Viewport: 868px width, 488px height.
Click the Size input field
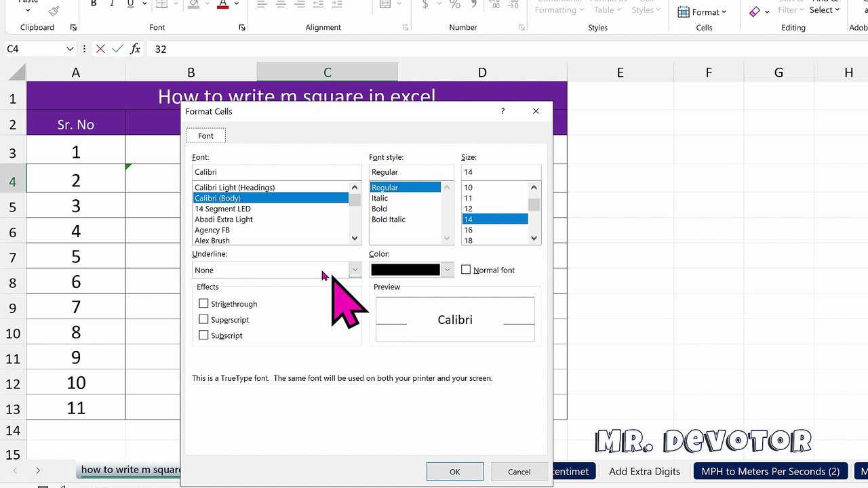click(x=501, y=172)
